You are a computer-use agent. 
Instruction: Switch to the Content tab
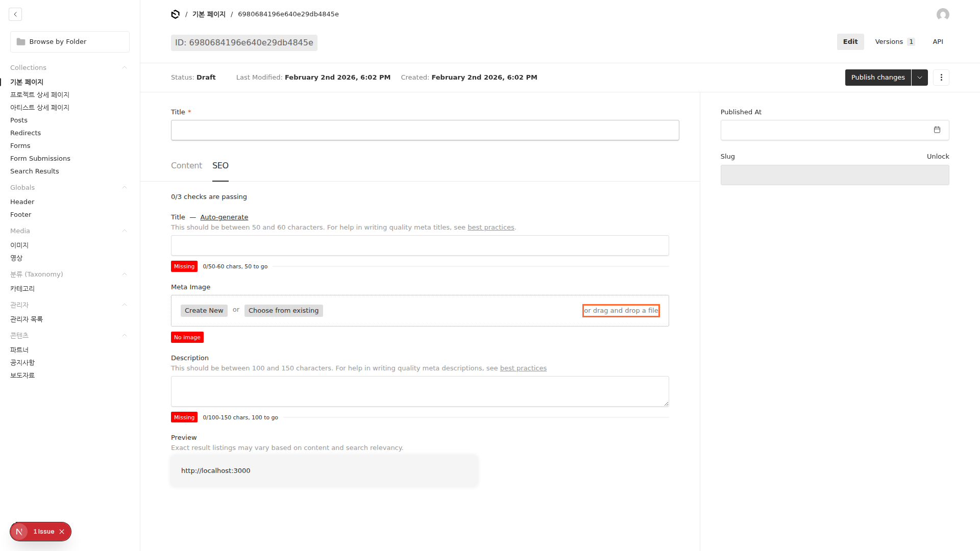tap(186, 165)
